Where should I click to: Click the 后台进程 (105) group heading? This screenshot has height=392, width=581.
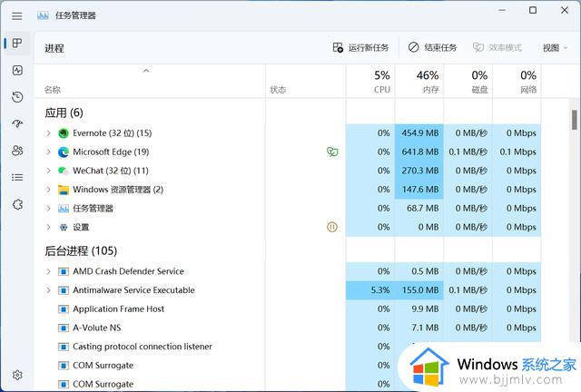point(81,250)
